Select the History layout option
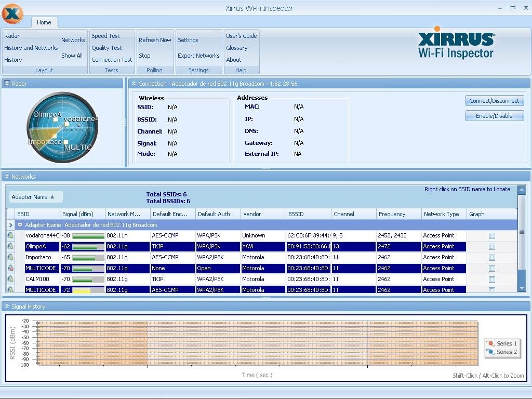532x399 pixels. click(x=13, y=60)
